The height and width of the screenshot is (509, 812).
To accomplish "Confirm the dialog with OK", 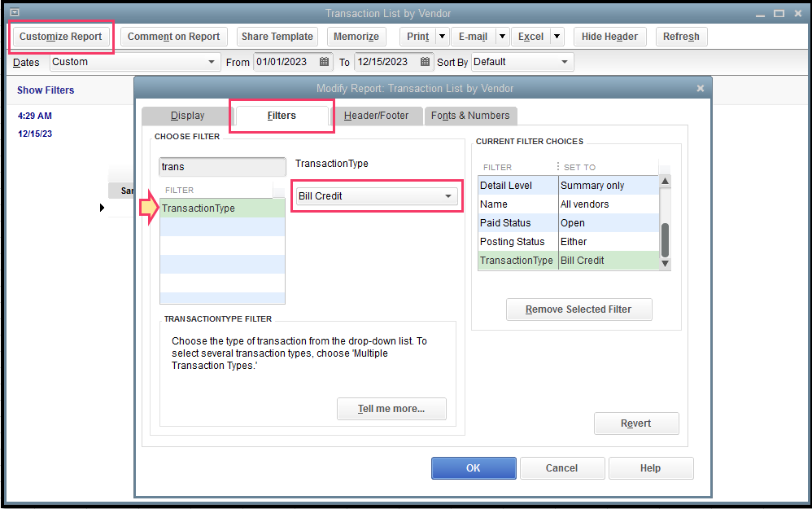I will [x=474, y=468].
